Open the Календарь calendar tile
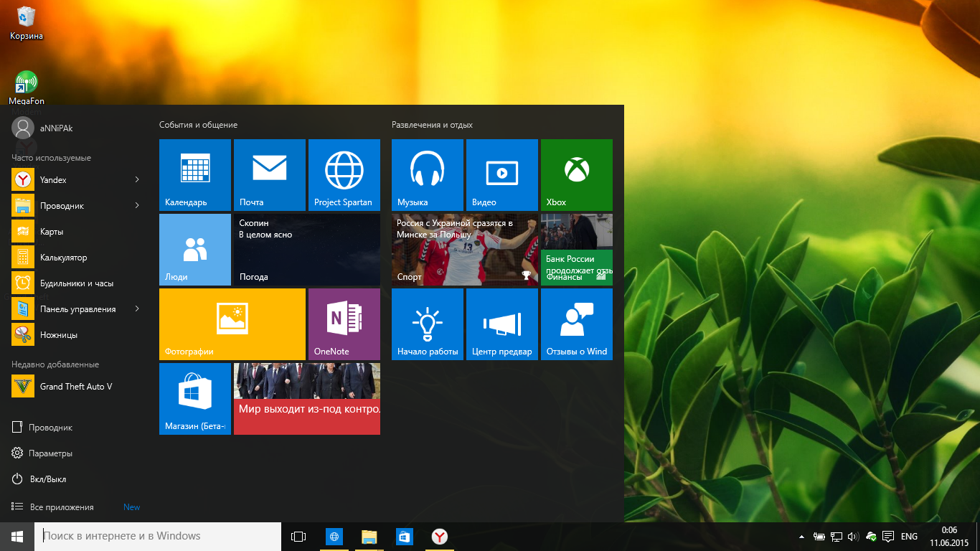 (194, 174)
